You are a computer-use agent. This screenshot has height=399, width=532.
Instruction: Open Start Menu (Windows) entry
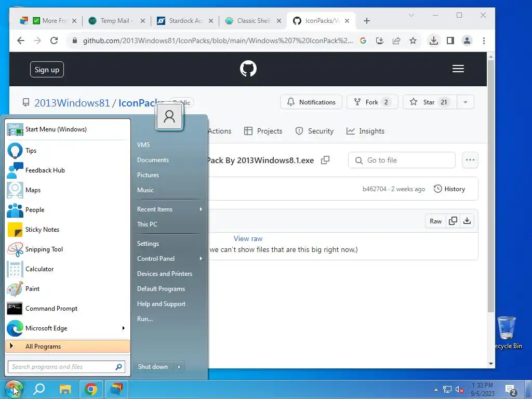(68, 129)
